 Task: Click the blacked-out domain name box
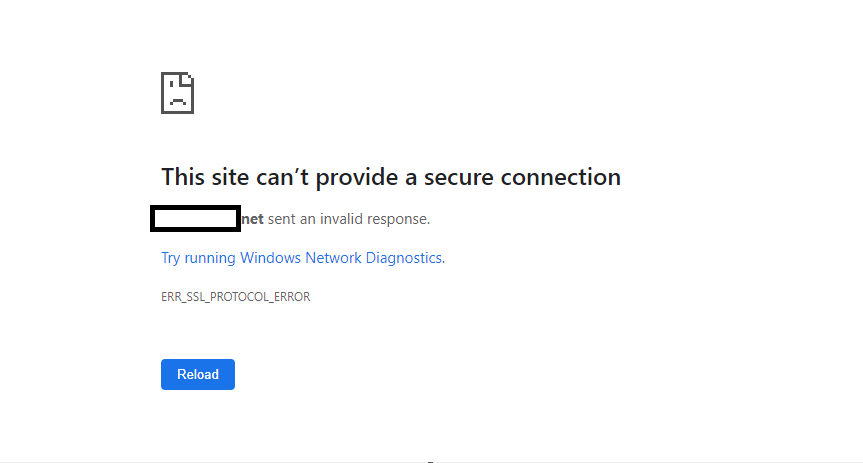tap(195, 219)
